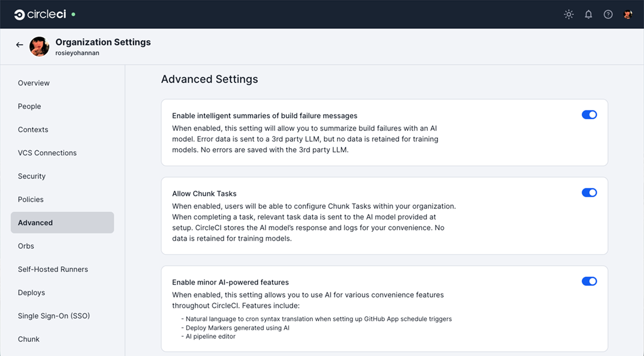The height and width of the screenshot is (356, 644).
Task: Click the rosieyohannan organization avatar
Action: coord(39,46)
